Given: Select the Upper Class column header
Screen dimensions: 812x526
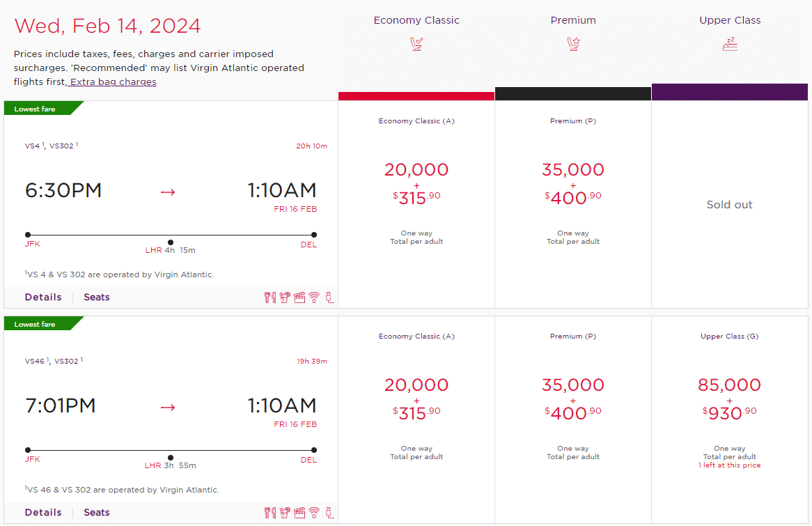Looking at the screenshot, I should click(x=730, y=20).
